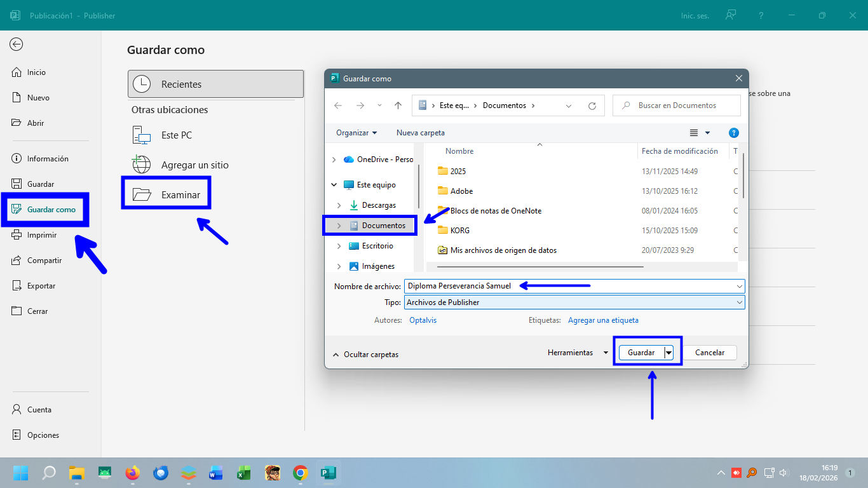Collapse the Este equipo tree node
Image resolution: width=868 pixels, height=488 pixels.
[x=334, y=185]
